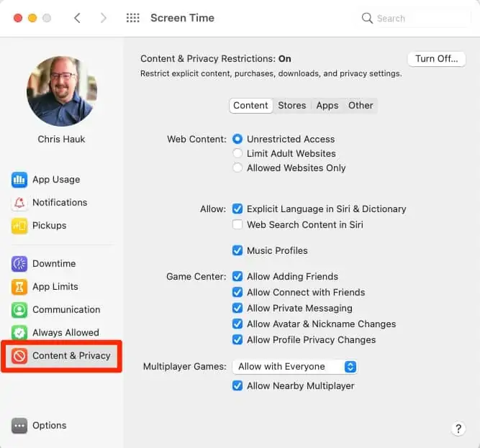Viewport: 480px width, 448px height.
Task: Click the Turn Off... button
Action: tap(437, 59)
